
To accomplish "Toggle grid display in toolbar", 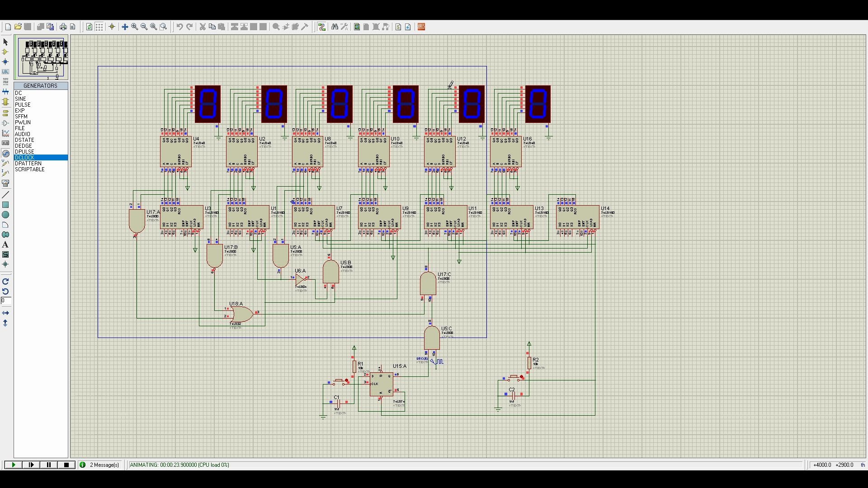I will [99, 27].
